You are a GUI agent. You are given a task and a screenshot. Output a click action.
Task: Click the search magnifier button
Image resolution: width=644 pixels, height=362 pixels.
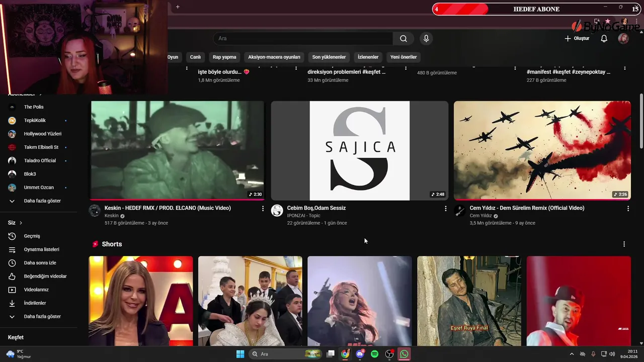coord(403,39)
